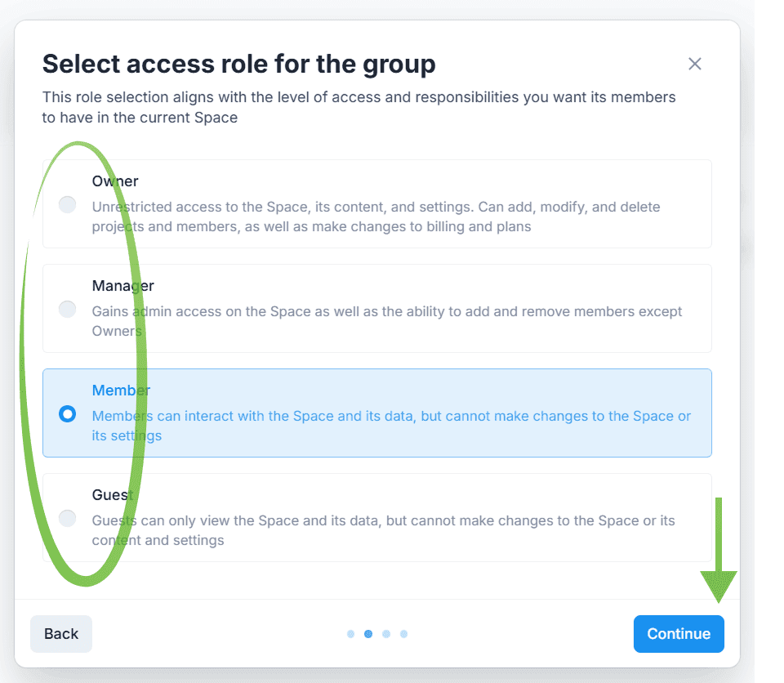Close the access role dialog

[695, 64]
